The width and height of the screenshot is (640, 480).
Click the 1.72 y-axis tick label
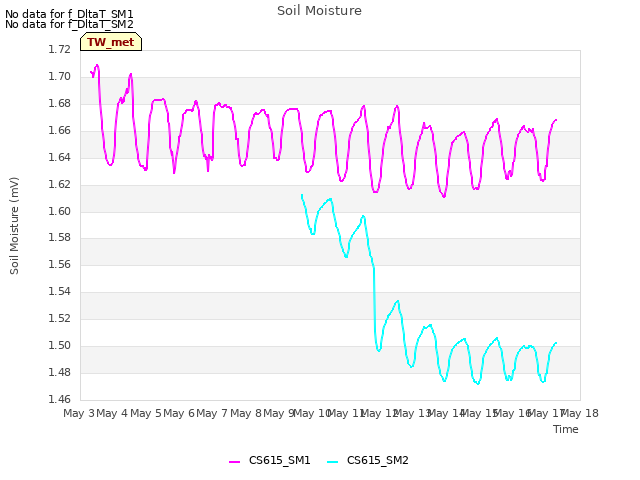pos(60,50)
